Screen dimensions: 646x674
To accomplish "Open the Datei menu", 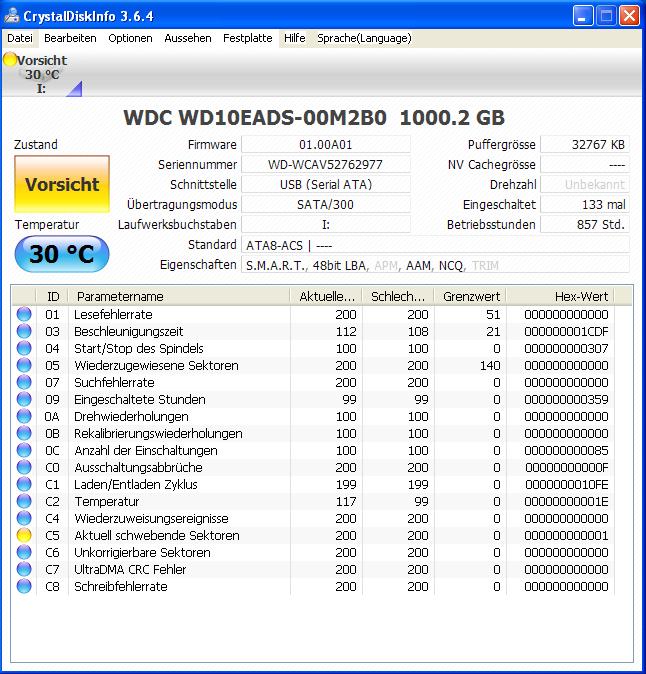I will [x=20, y=38].
